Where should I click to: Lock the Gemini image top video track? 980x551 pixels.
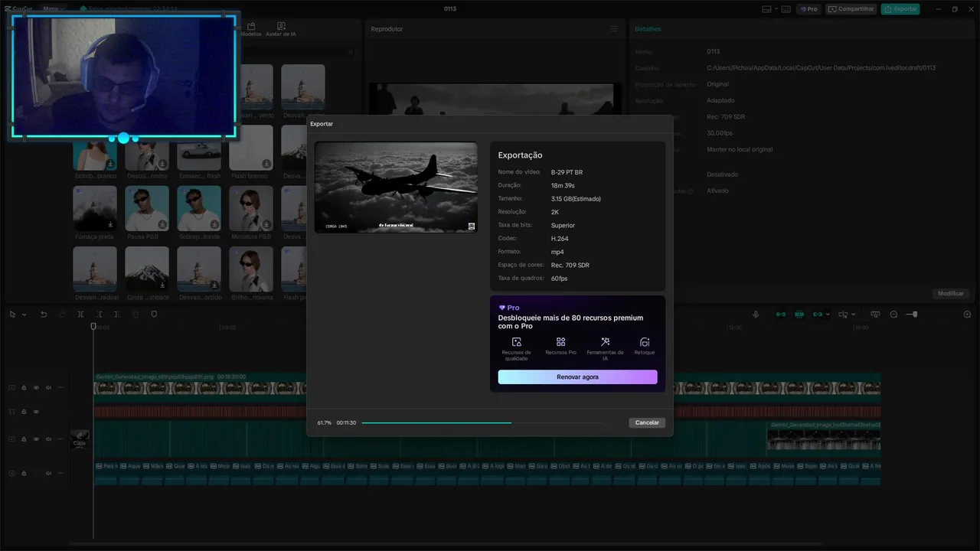pos(24,387)
